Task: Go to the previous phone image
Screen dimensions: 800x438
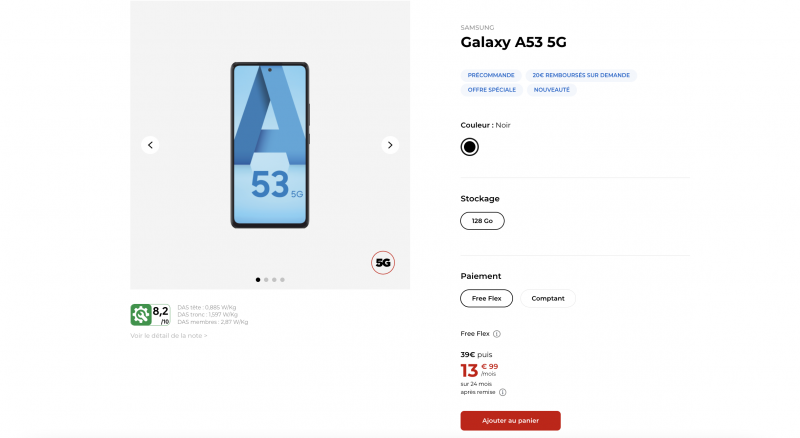Action: 150,145
